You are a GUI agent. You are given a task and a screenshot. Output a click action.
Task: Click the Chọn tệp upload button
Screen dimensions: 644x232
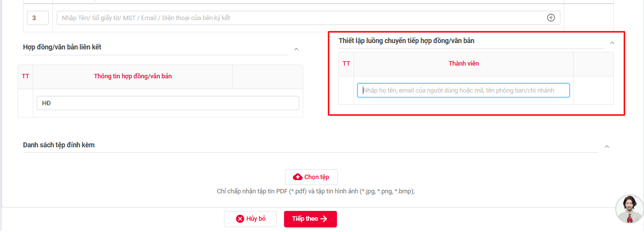[311, 177]
